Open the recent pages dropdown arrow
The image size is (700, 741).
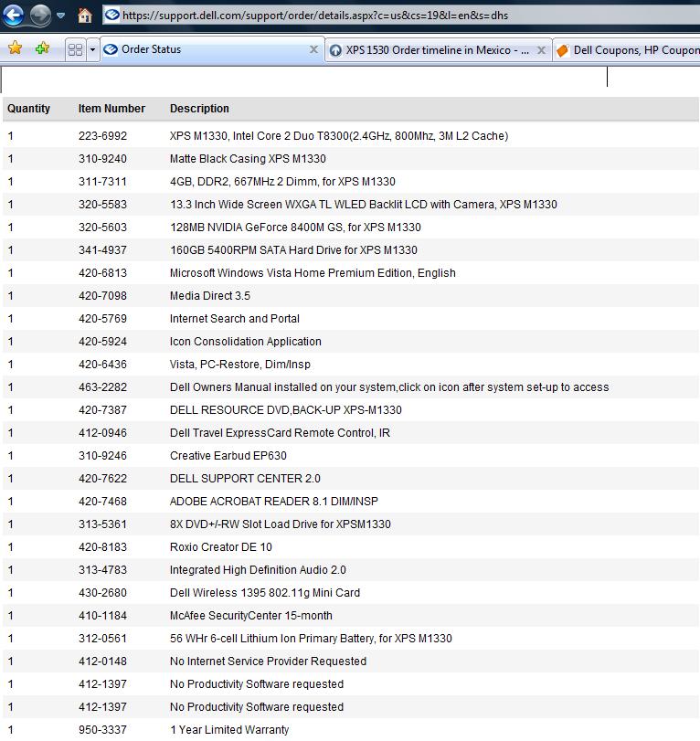pos(61,16)
